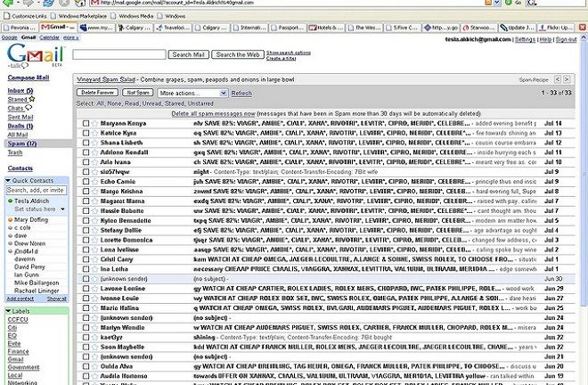Star the Ina Lotha message
The width and height of the screenshot is (588, 385).
pos(94,269)
